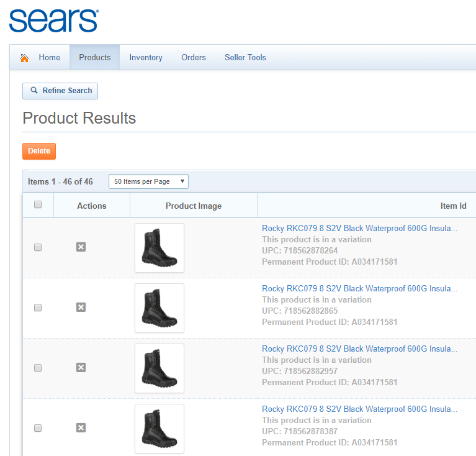Click the Sears logo
Image resolution: width=476 pixels, height=456 pixels.
[x=54, y=21]
